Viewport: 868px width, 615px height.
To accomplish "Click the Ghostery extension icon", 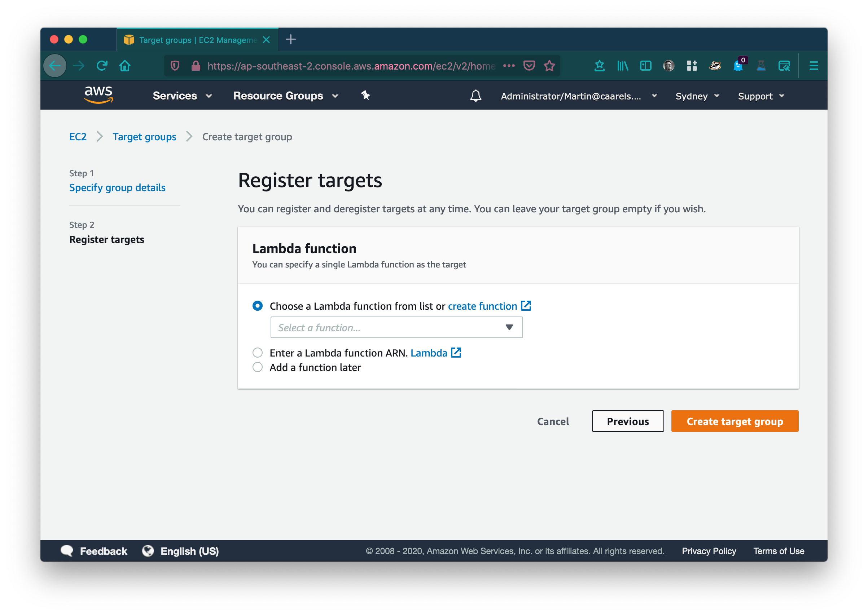I will point(739,66).
